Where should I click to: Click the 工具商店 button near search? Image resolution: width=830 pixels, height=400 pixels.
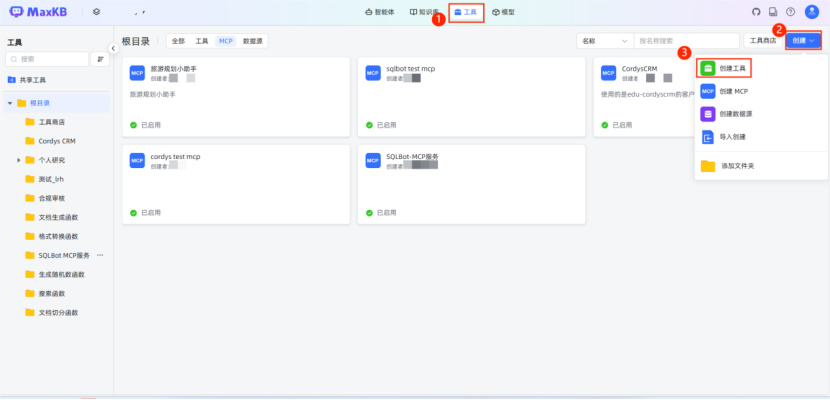tap(763, 41)
